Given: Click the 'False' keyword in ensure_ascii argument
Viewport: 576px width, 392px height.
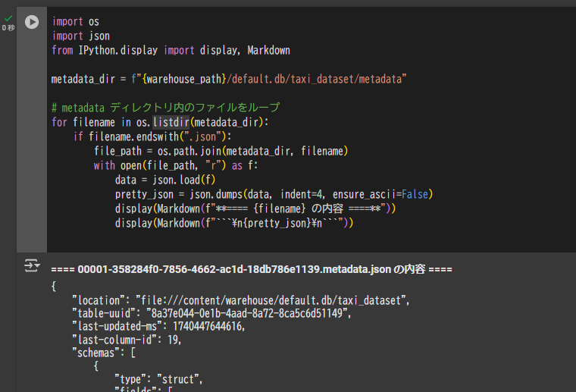Looking at the screenshot, I should [x=415, y=194].
